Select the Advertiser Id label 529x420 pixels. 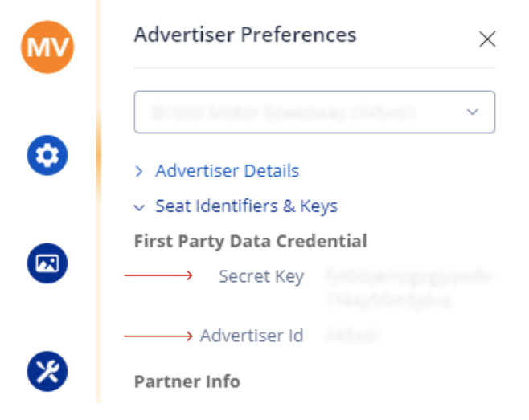(252, 336)
